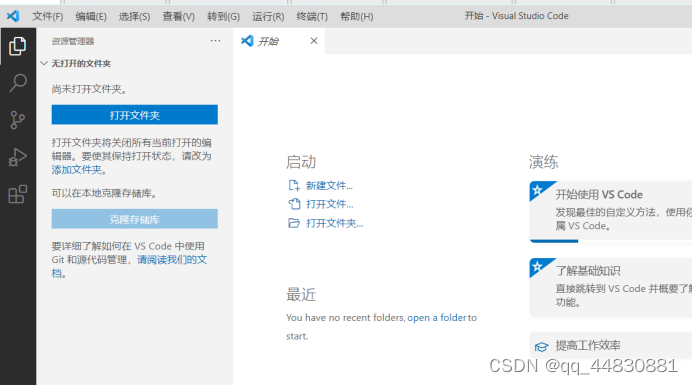Click the 可以在本地克隆存储库。 text
Viewport: 693px width, 385px height.
104,193
